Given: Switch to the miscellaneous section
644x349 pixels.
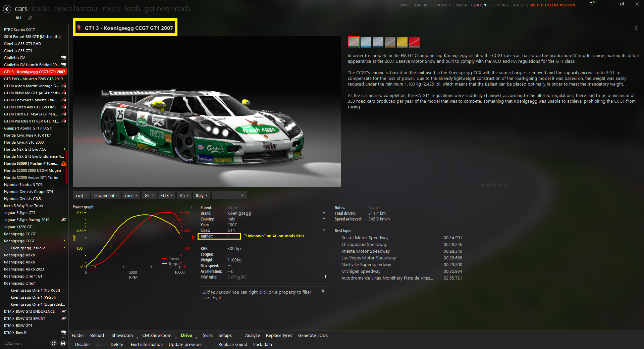Looking at the screenshot, I should click(x=76, y=8).
